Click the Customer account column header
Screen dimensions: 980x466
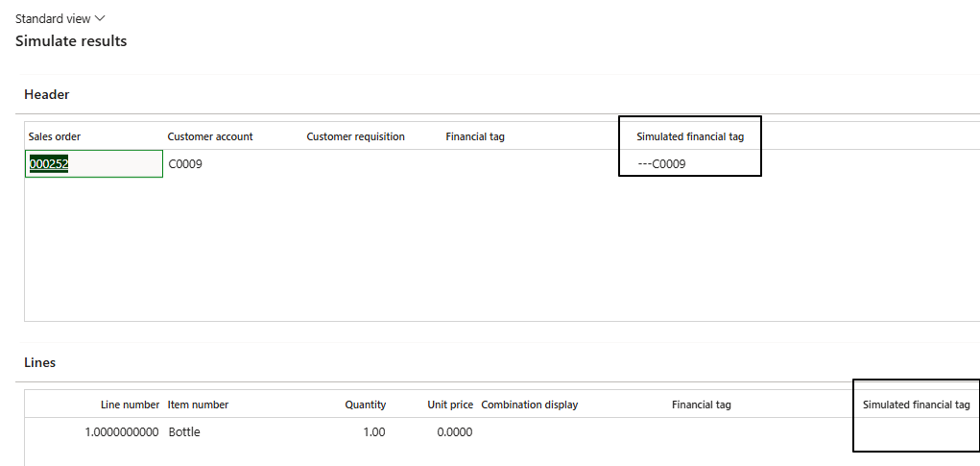(210, 136)
